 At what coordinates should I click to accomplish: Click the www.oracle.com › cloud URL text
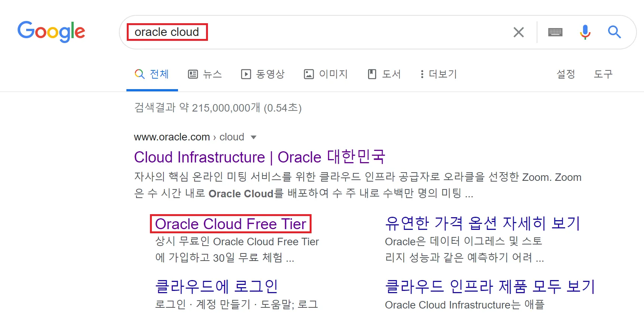189,137
